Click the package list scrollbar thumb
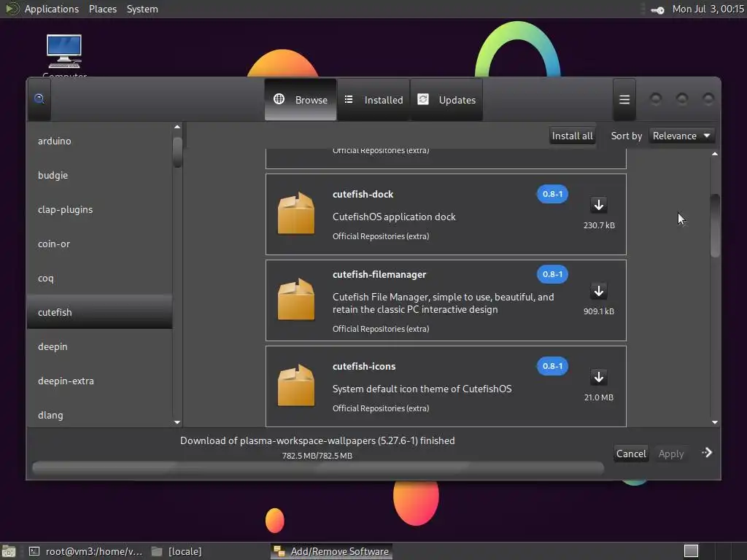The width and height of the screenshot is (747, 560). coord(715,225)
